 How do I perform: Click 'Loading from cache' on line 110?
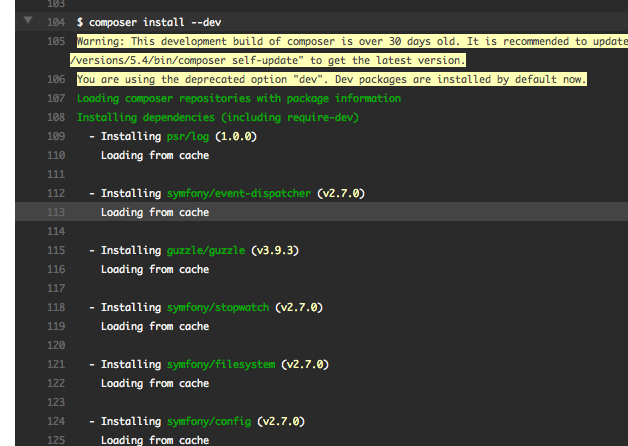click(x=155, y=155)
